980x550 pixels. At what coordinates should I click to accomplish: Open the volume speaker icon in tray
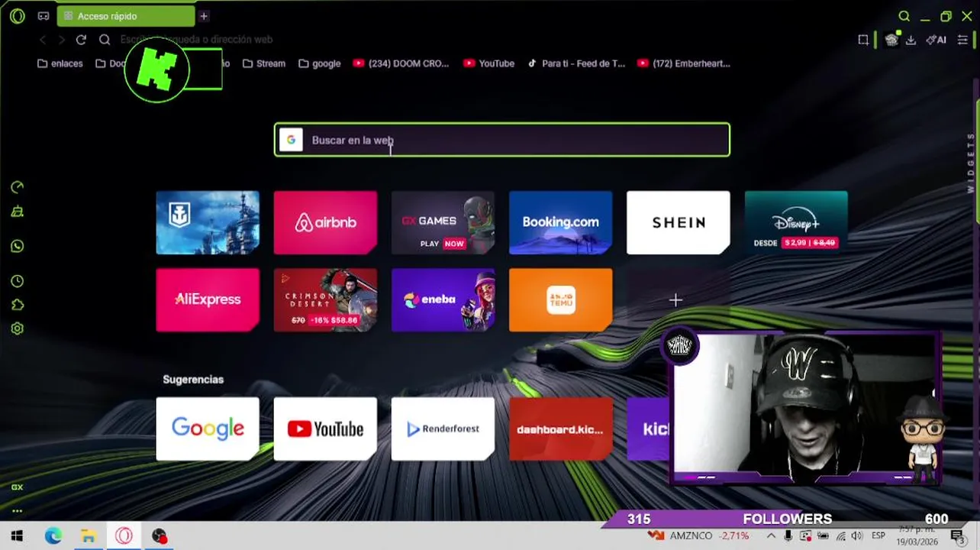pyautogui.click(x=857, y=536)
